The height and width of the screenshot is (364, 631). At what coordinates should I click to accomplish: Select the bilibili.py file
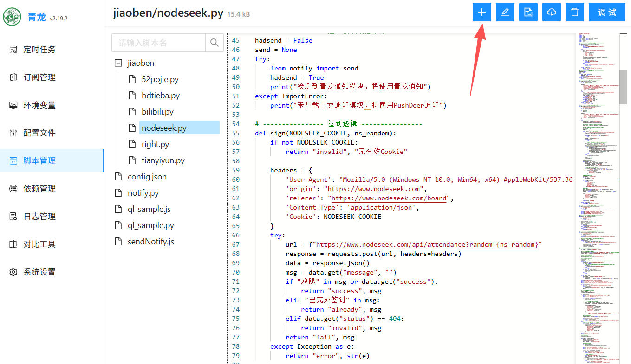coord(157,112)
